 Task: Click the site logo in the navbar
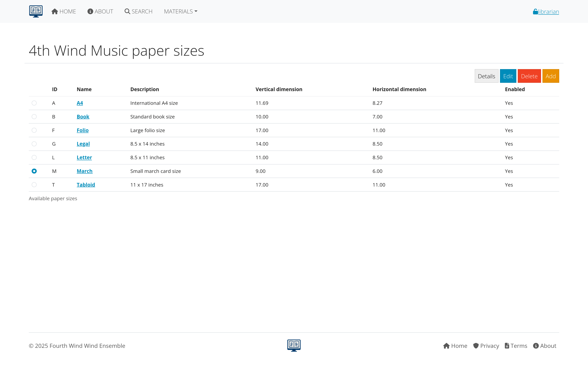coord(36,11)
